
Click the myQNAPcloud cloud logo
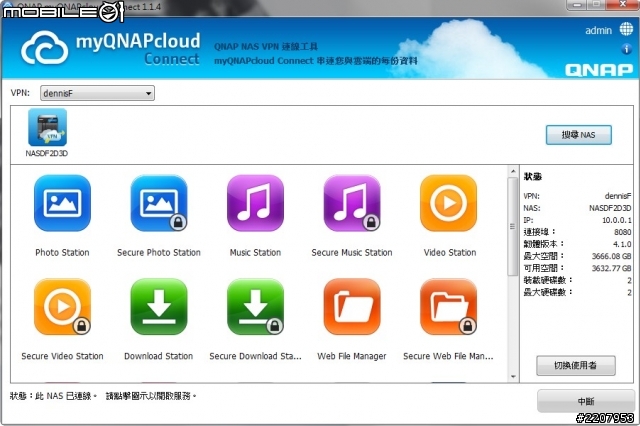[x=44, y=48]
